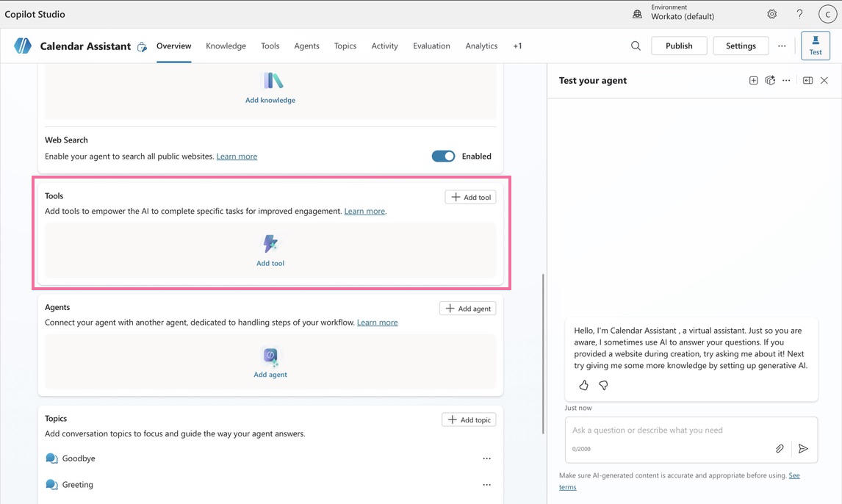Screen dimensions: 842x504
Task: Click the paperclip attach file icon
Action: (780, 448)
